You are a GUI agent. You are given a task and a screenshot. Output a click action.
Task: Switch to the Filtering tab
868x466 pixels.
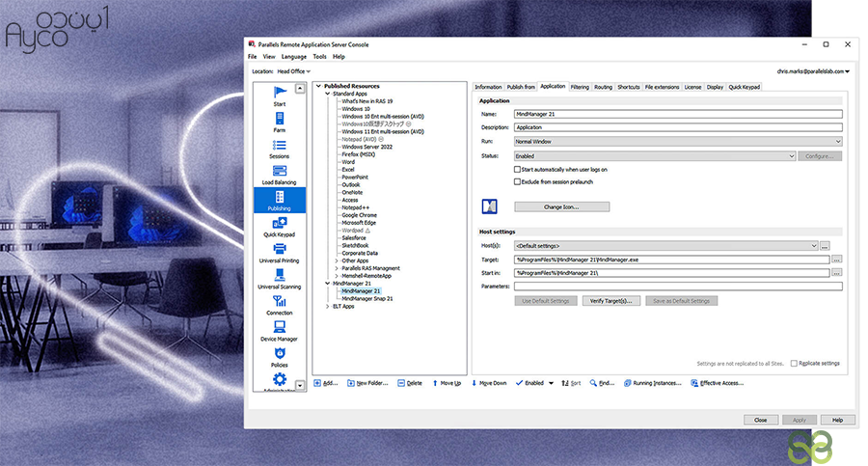coord(579,87)
